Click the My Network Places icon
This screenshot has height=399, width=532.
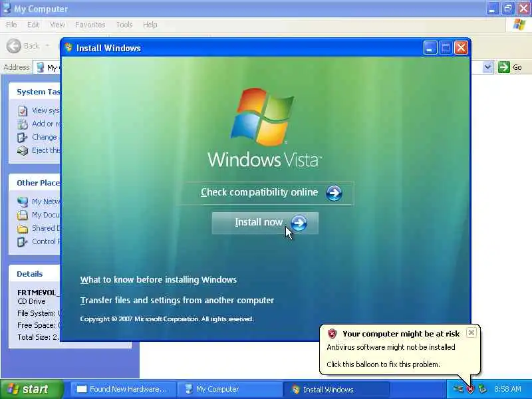[23, 202]
